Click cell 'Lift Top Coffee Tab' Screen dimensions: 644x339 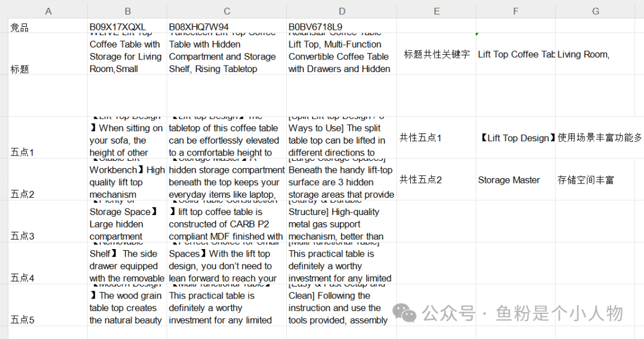tap(516, 54)
